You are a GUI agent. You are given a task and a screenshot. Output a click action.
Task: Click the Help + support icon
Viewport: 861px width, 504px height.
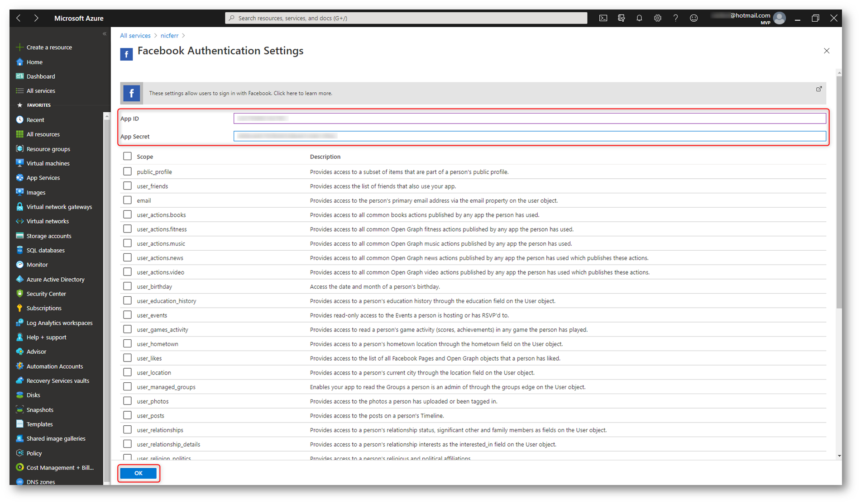19,337
